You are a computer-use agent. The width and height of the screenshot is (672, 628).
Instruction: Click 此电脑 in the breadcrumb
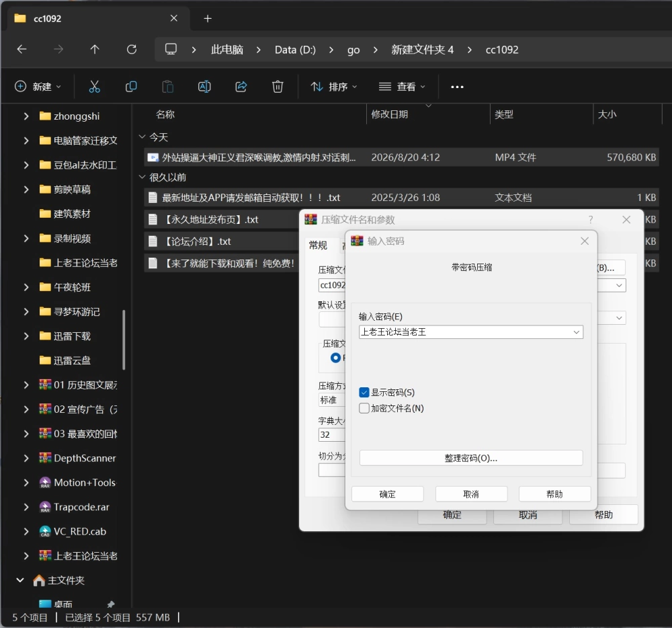[x=227, y=50]
